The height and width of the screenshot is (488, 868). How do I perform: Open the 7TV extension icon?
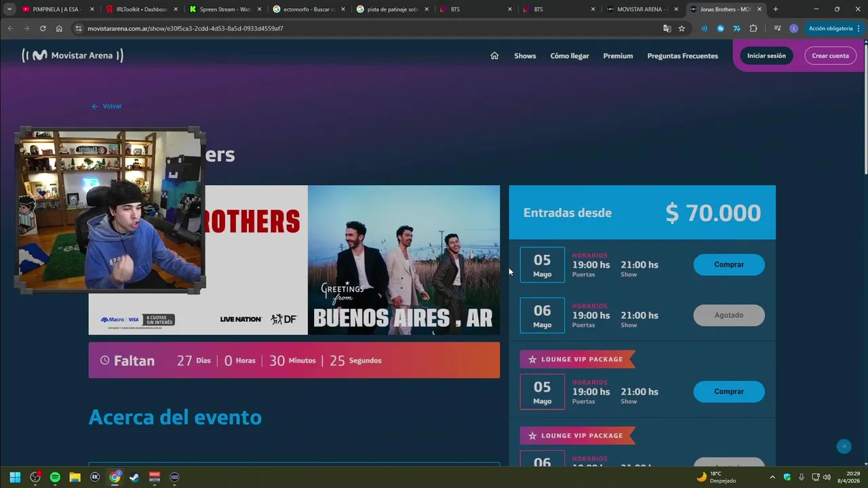736,28
